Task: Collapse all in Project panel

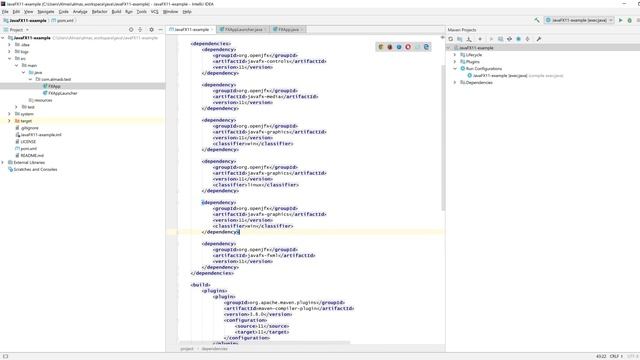Action: click(140, 29)
